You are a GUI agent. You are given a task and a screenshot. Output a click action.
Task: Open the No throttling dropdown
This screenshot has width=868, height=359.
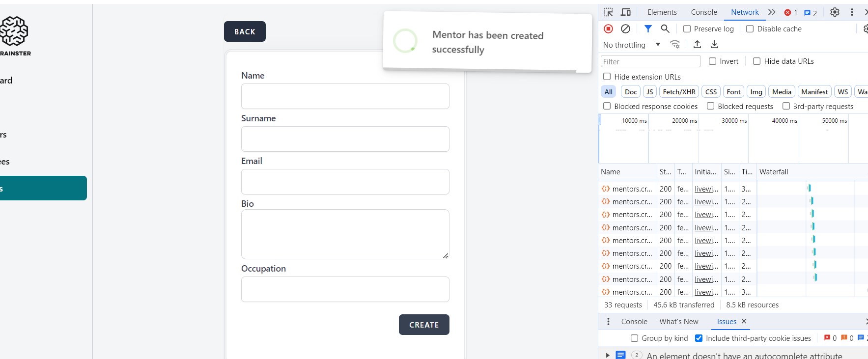(x=631, y=45)
